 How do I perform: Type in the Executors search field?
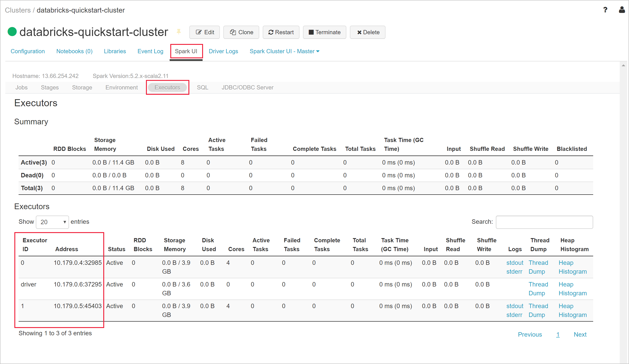coord(545,222)
